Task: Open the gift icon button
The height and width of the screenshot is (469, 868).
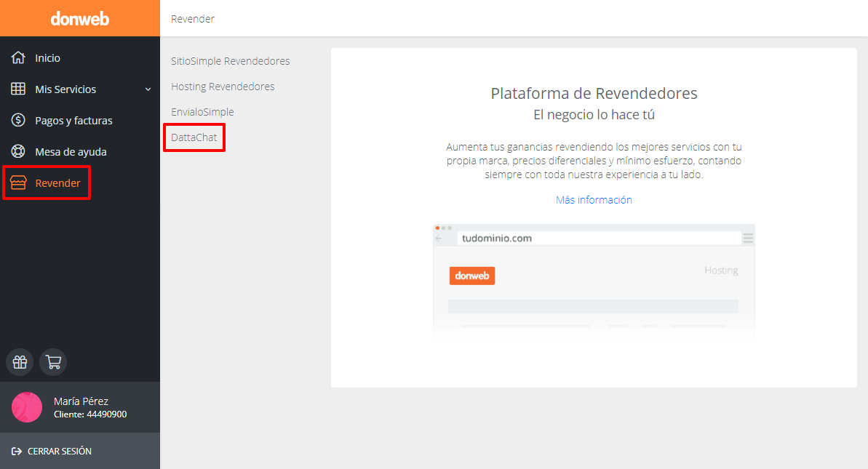Action: 20,361
